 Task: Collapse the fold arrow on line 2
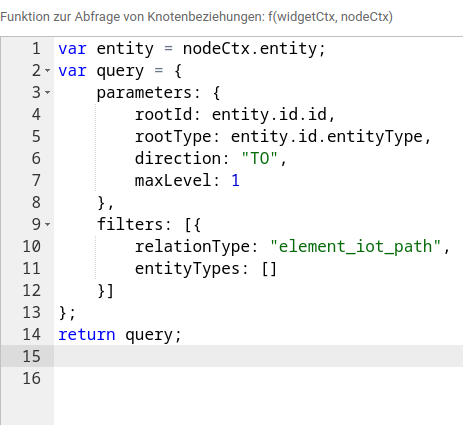tap(47, 70)
